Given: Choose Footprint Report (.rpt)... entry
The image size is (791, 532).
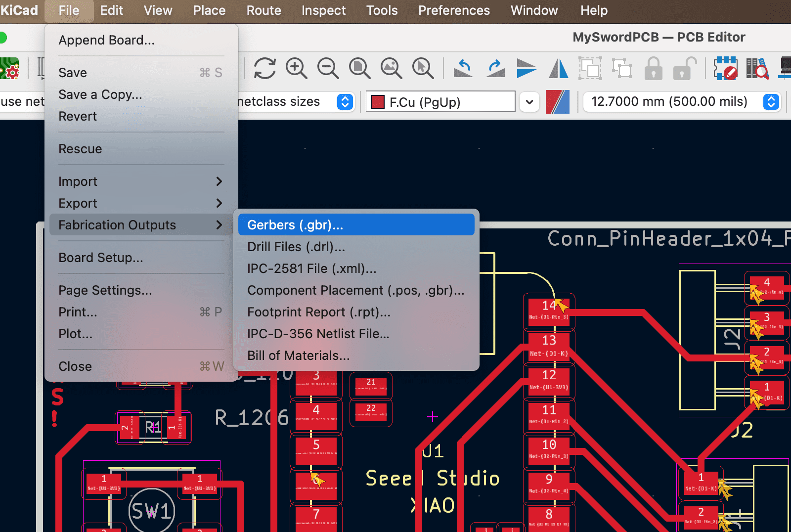Looking at the screenshot, I should click(356, 312).
